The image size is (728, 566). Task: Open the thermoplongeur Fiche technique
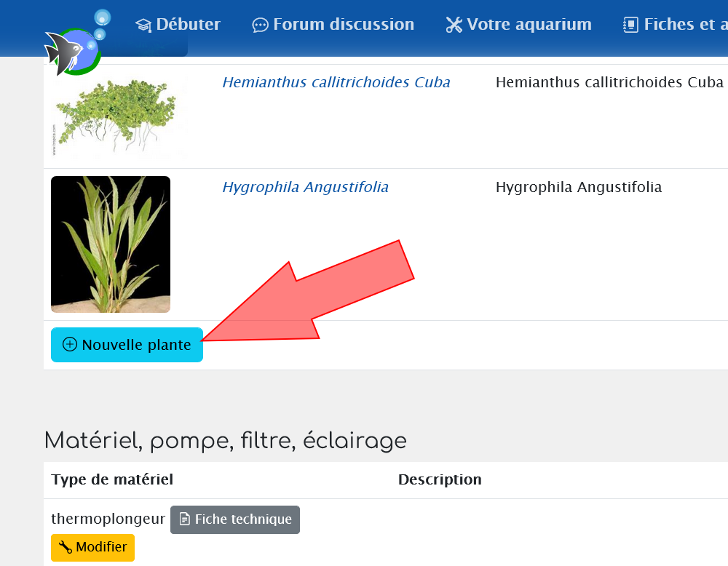coord(235,519)
